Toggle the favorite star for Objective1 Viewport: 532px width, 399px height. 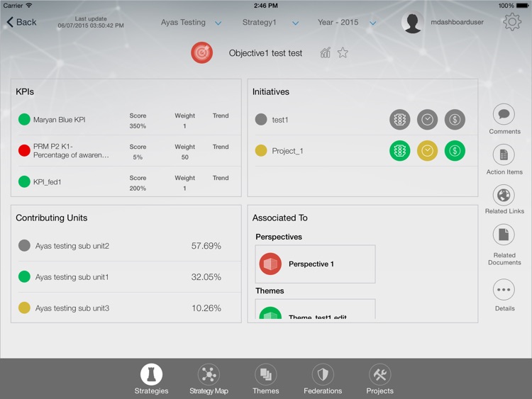pos(343,52)
